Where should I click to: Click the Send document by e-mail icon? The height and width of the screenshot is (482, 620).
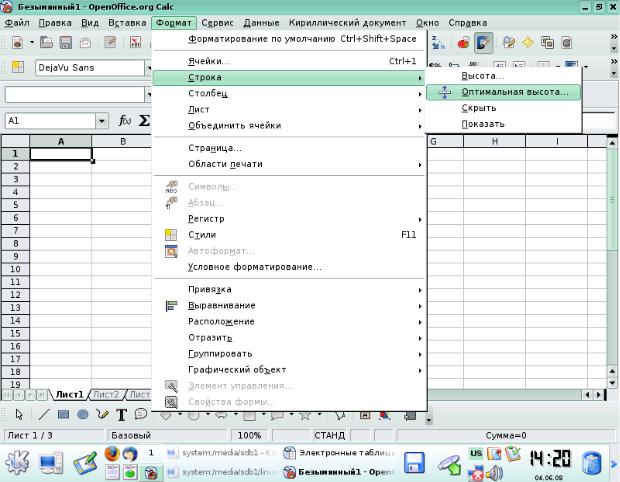[85, 42]
